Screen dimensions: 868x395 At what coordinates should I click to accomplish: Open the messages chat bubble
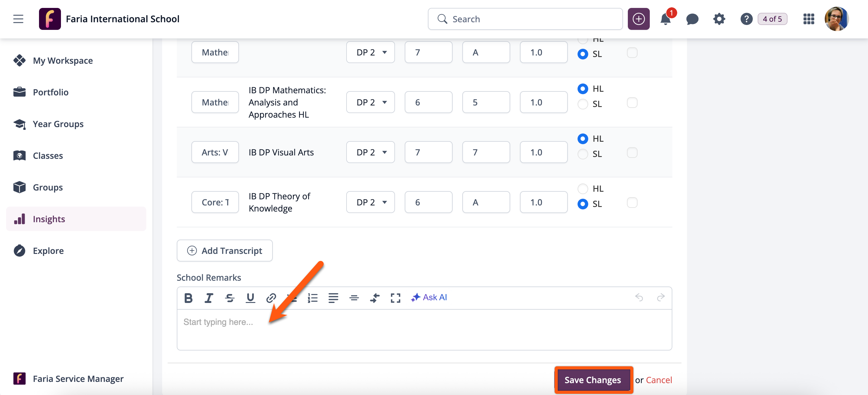(x=692, y=19)
